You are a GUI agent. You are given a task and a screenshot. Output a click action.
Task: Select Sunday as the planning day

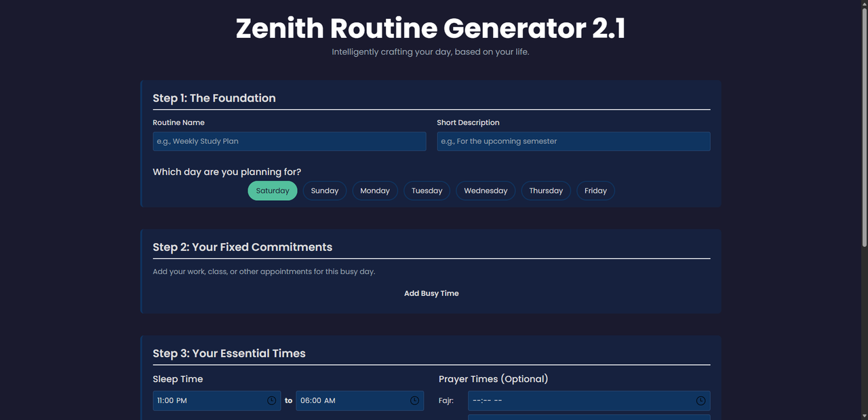[x=325, y=191]
